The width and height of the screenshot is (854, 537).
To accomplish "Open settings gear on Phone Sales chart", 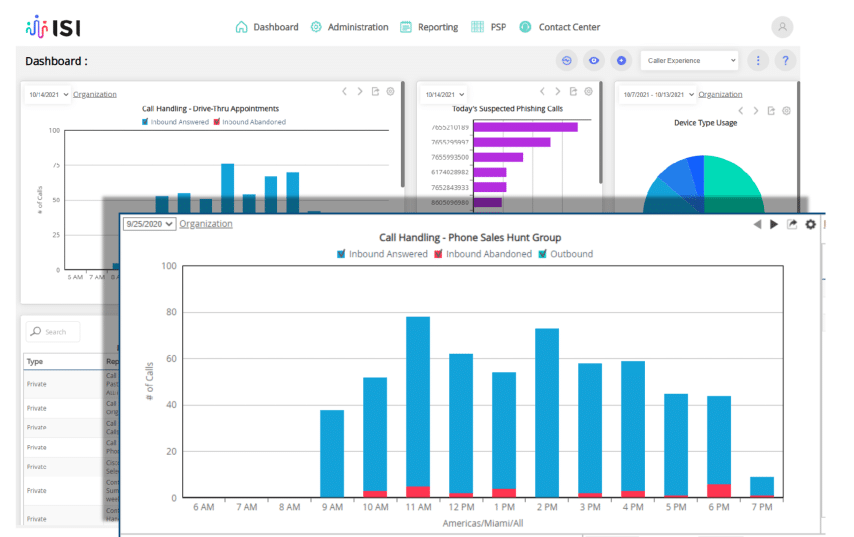I will pyautogui.click(x=811, y=225).
